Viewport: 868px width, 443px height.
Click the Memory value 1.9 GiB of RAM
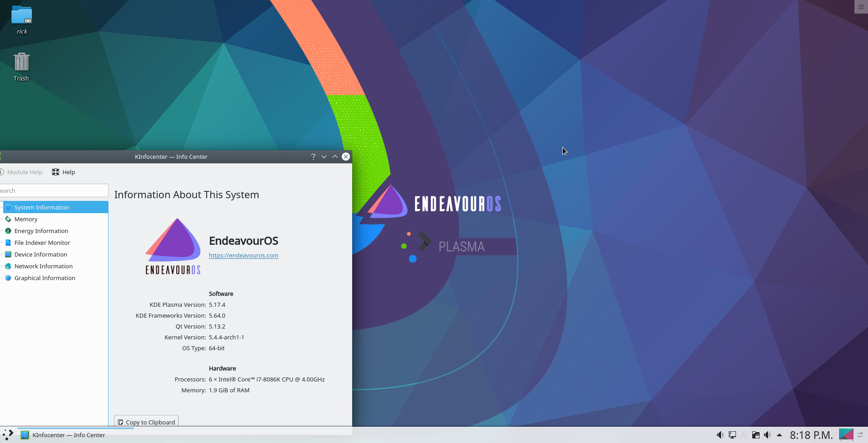pos(229,390)
